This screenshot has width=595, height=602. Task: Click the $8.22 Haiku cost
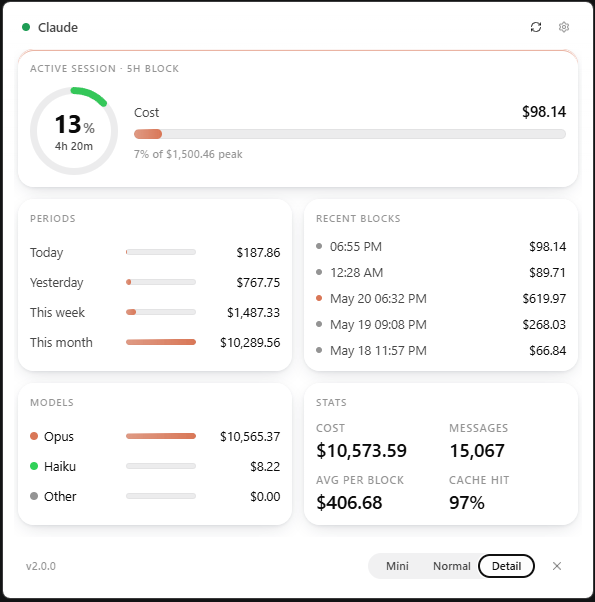coord(265,466)
